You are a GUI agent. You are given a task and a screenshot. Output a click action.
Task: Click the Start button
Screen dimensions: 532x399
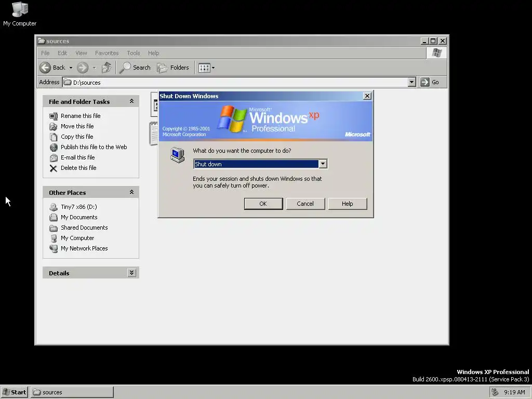(x=14, y=392)
